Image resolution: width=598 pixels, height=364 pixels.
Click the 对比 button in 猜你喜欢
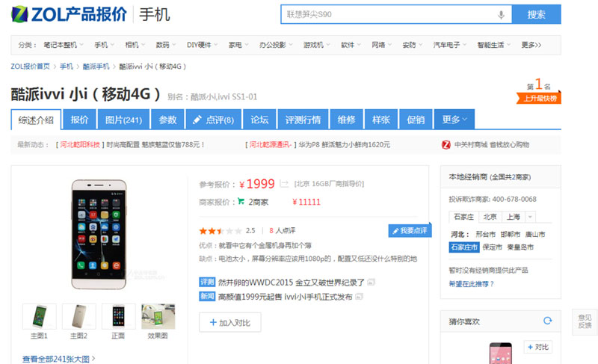pyautogui.click(x=537, y=347)
